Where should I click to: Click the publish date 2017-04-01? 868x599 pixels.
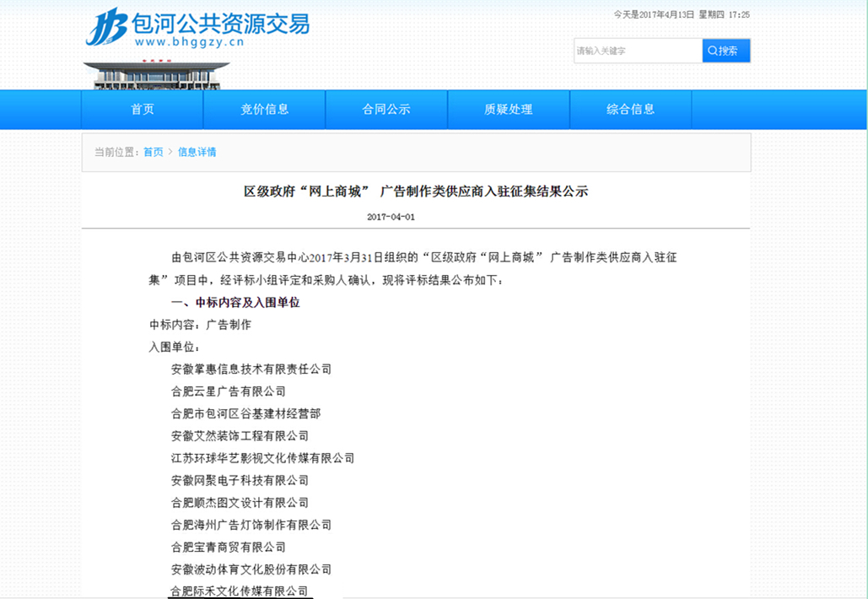(391, 217)
